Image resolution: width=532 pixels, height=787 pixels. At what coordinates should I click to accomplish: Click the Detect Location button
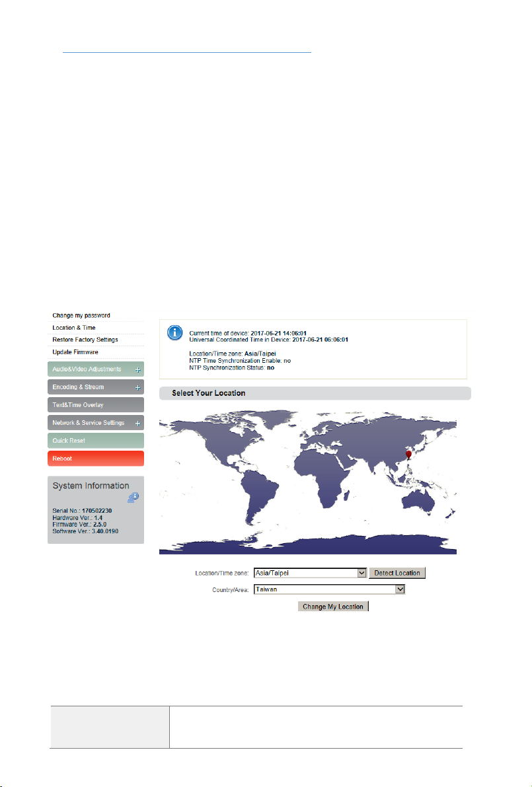tap(397, 573)
